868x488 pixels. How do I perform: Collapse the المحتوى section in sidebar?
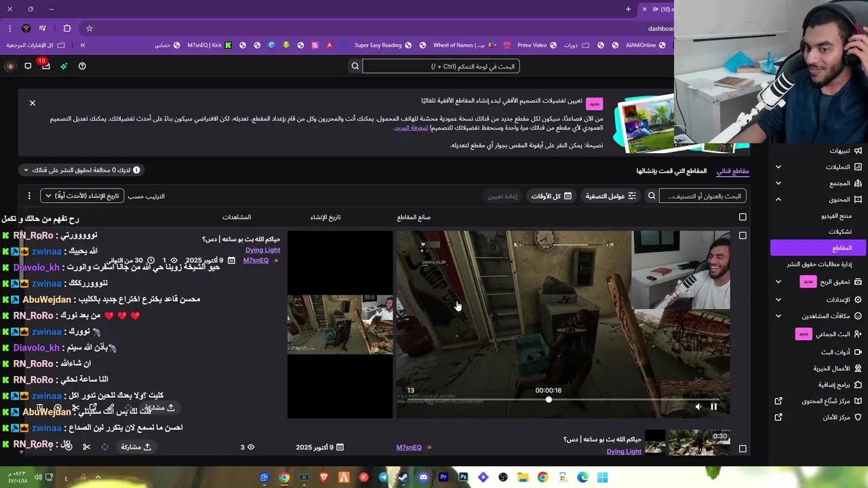tap(778, 199)
